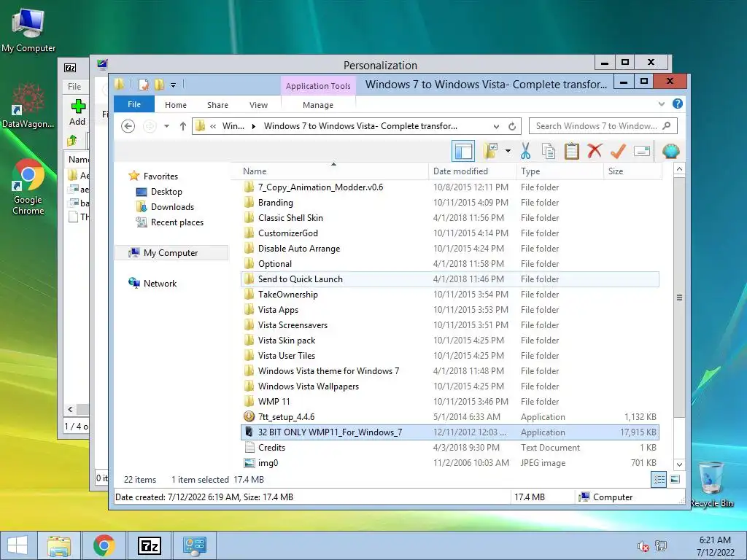Sort by the Name column header
The height and width of the screenshot is (560, 747).
(329, 171)
